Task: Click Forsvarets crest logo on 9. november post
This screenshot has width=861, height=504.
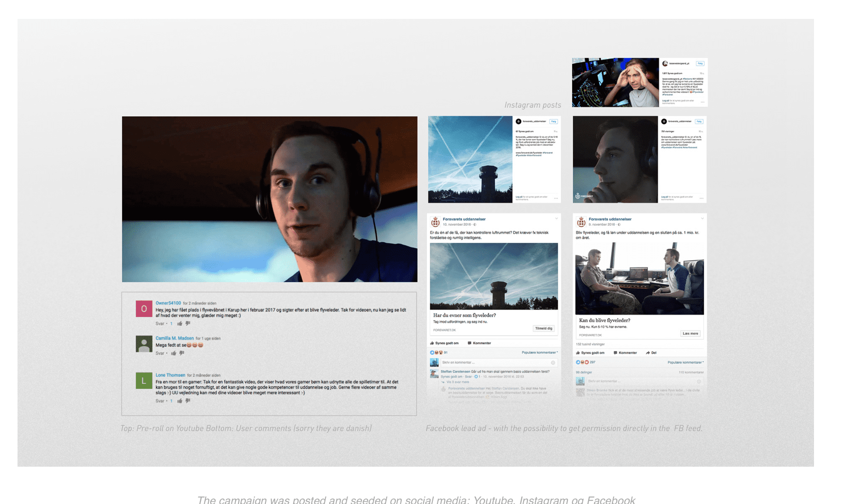Action: click(x=581, y=222)
